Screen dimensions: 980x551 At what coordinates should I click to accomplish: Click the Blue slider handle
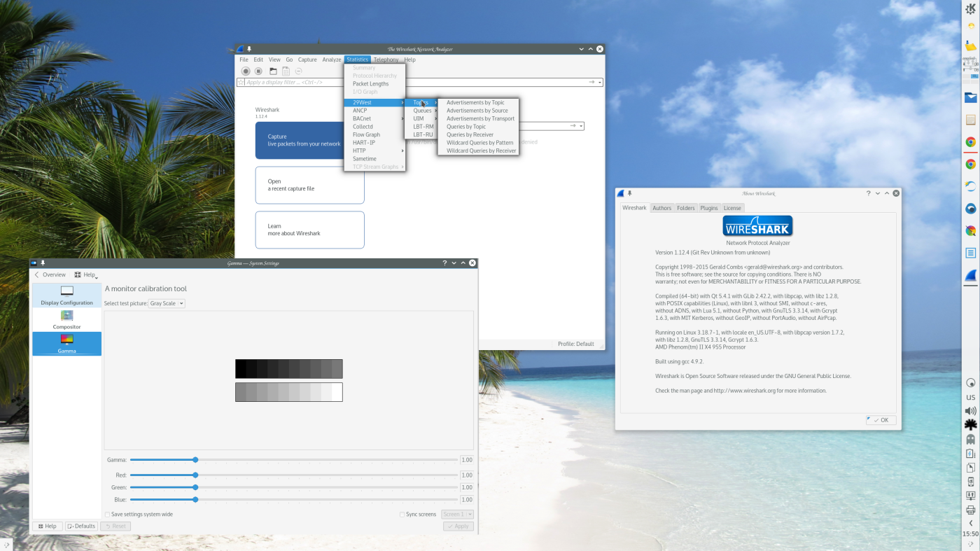point(195,500)
